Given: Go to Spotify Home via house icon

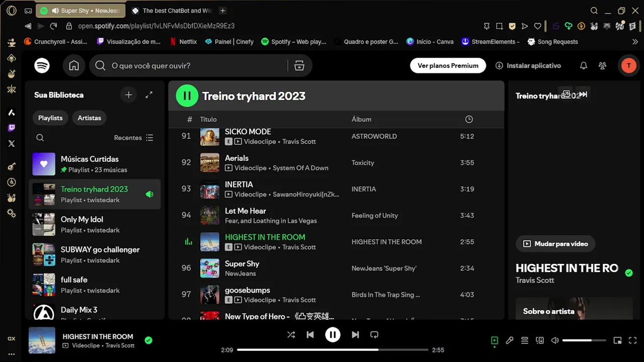Looking at the screenshot, I should 74,65.
